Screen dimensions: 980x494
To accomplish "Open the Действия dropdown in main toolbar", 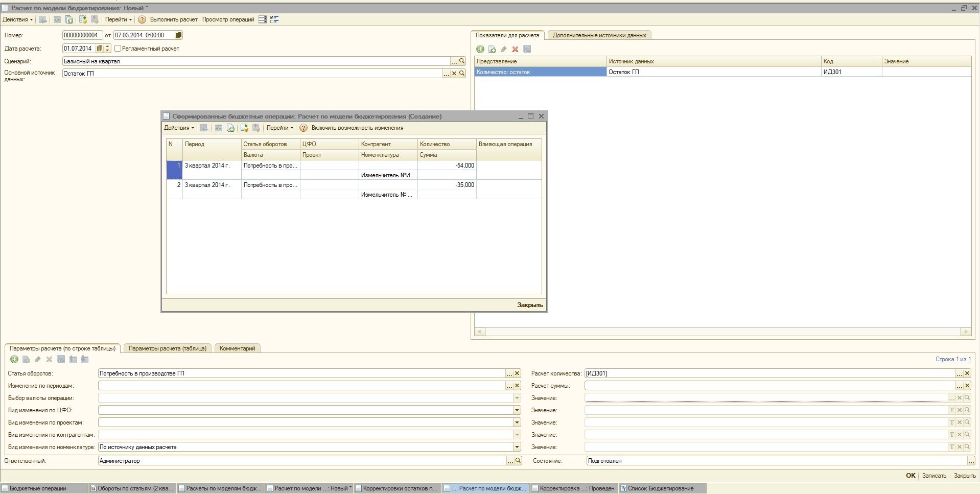I will [x=18, y=19].
